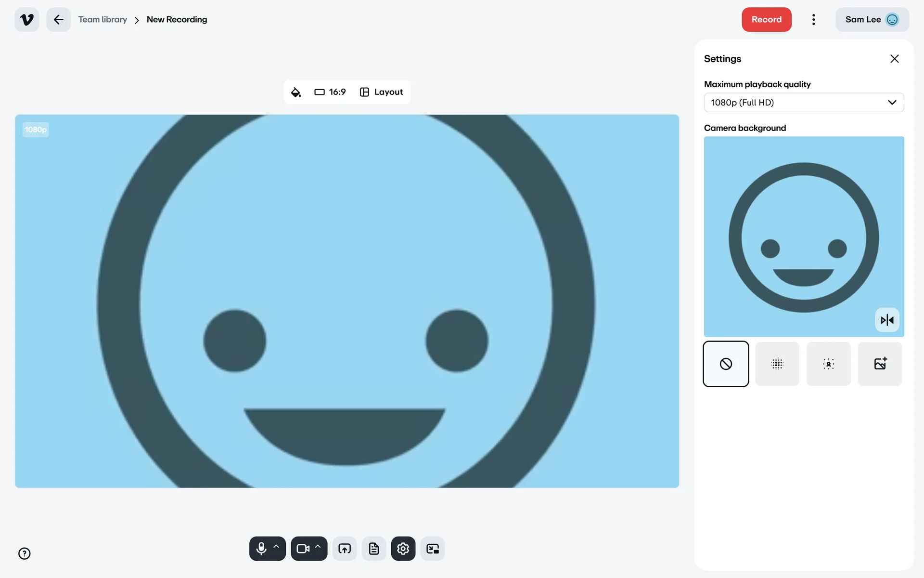Select no camera background effect
The height and width of the screenshot is (578, 924).
click(x=726, y=364)
